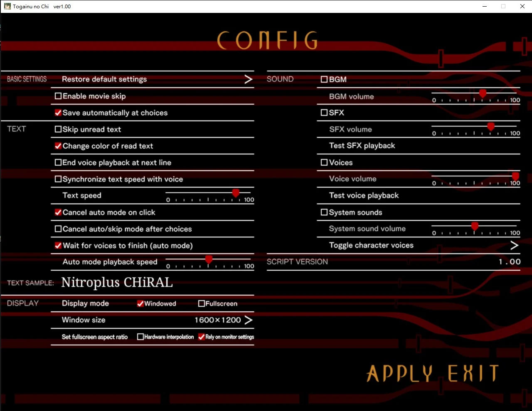Click Test SFX playback
The image size is (532, 411).
(362, 146)
